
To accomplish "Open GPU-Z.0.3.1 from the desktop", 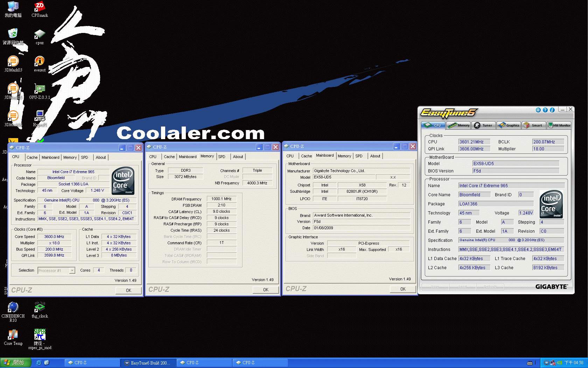I will click(x=40, y=89).
